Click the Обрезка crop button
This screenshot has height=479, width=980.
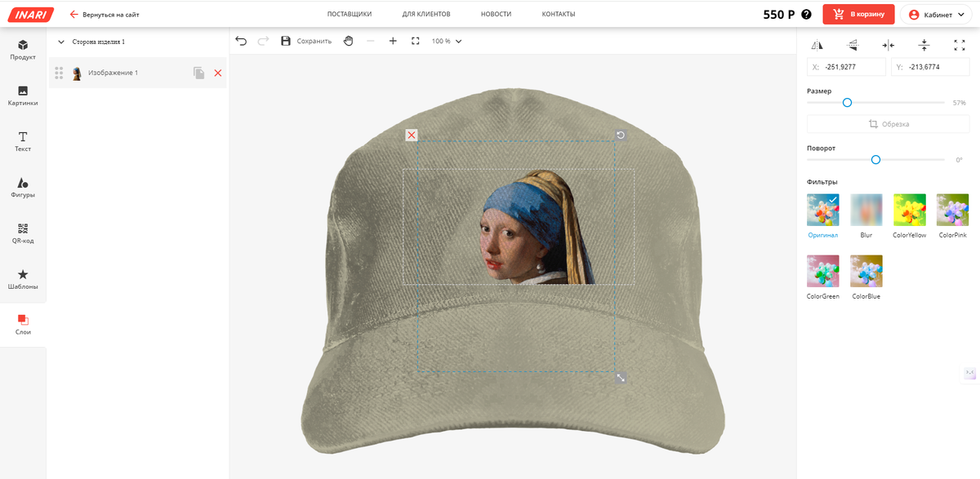pos(889,124)
